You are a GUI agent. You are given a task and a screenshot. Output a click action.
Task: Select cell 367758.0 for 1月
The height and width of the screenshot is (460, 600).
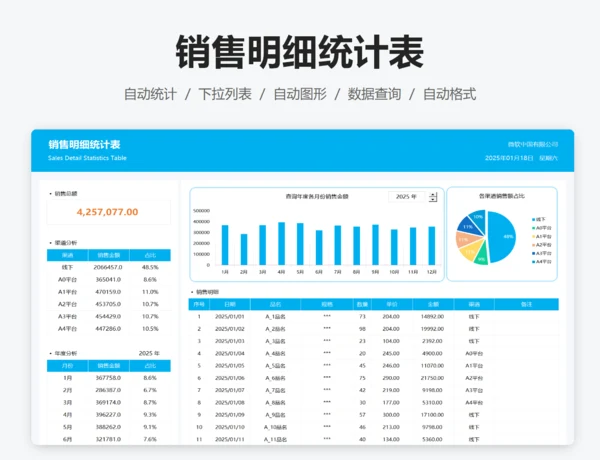pos(108,378)
